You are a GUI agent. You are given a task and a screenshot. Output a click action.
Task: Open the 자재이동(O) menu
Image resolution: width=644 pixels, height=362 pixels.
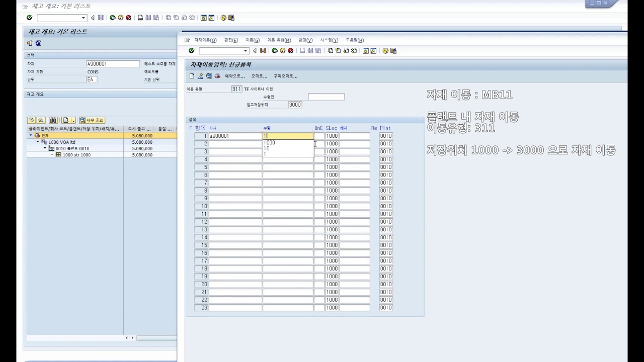click(205, 40)
